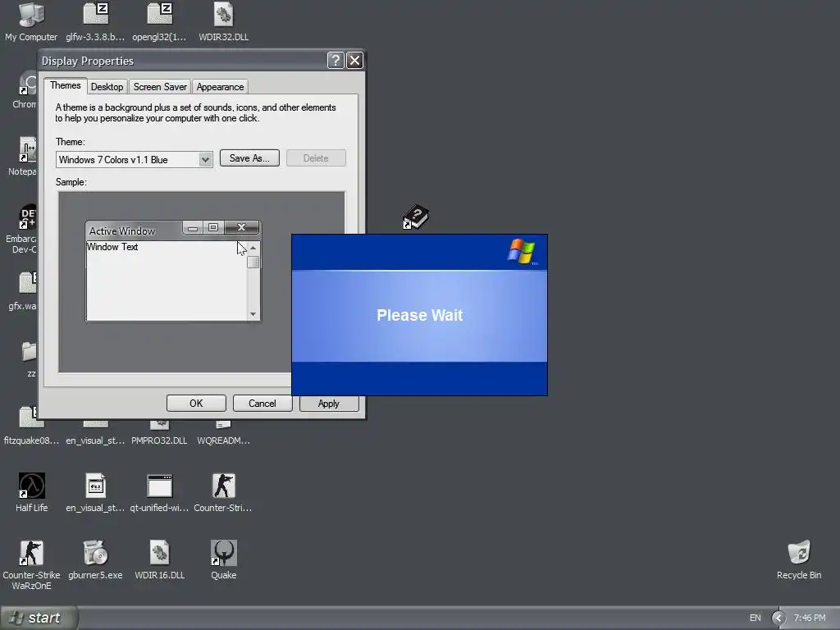This screenshot has height=630, width=840.
Task: Select the gfx.wad file icon
Action: coord(27,284)
